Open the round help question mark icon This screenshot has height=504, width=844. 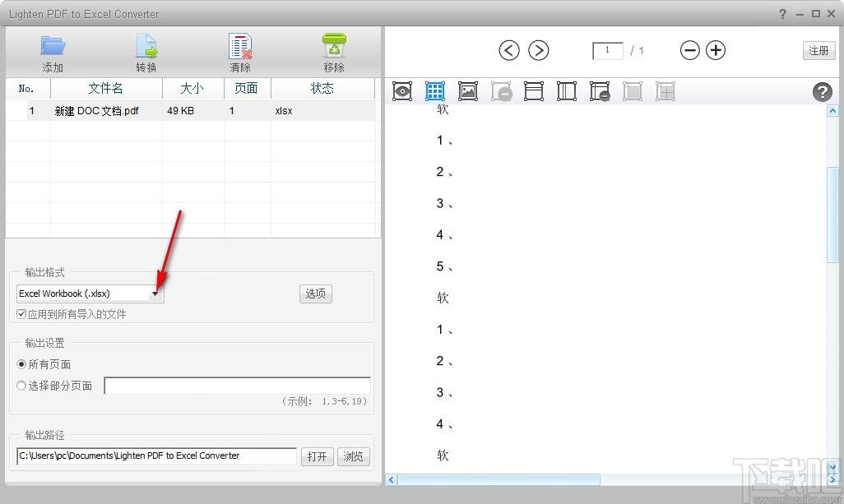(822, 92)
